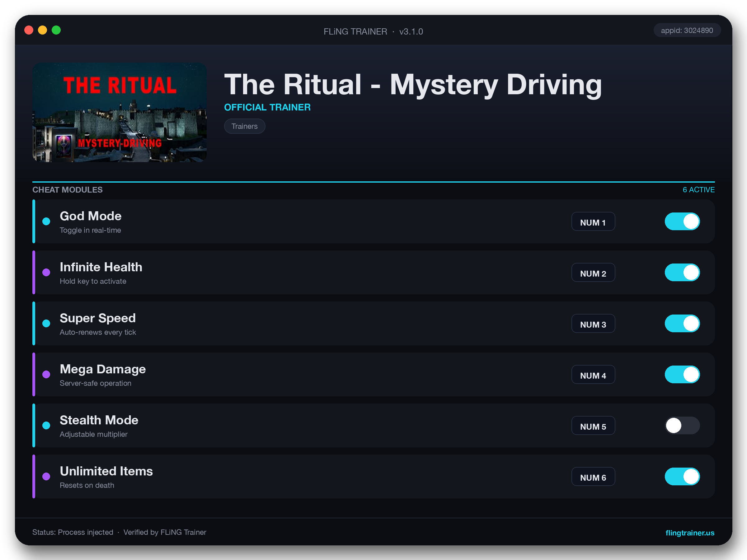The width and height of the screenshot is (747, 560).
Task: Turn off Unlimited Items switch
Action: coord(682,476)
